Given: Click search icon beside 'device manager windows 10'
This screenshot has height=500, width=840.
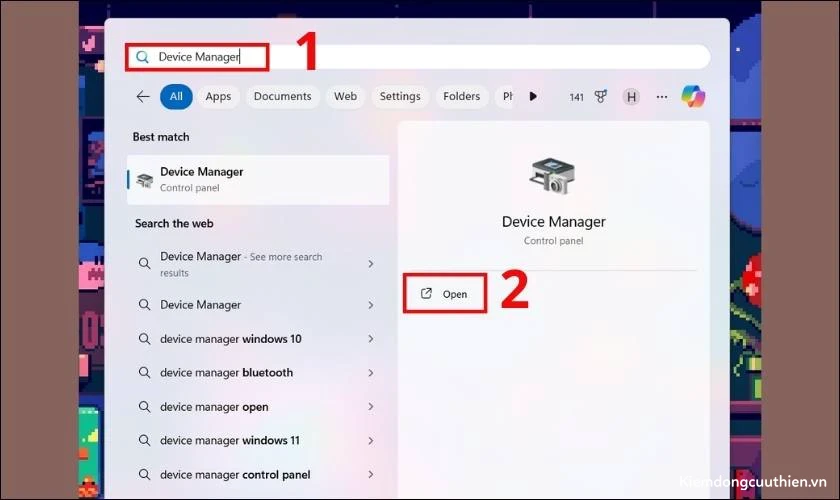Looking at the screenshot, I should [145, 339].
